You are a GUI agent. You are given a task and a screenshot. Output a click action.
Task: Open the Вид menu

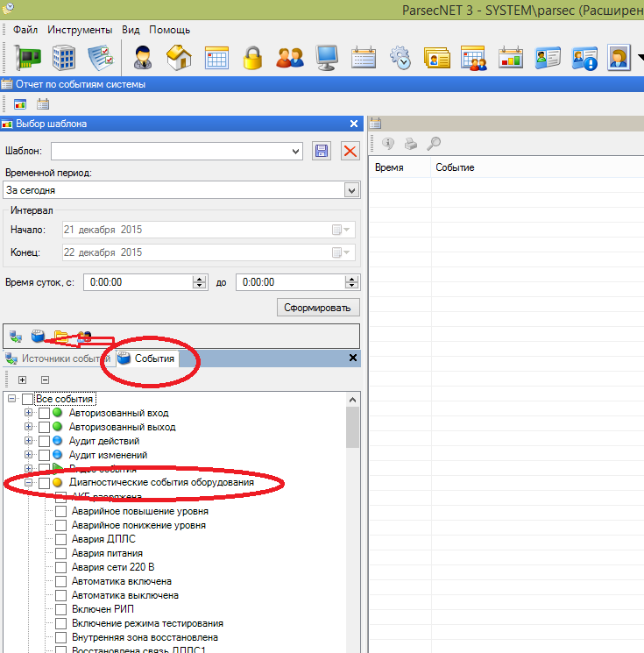[131, 30]
